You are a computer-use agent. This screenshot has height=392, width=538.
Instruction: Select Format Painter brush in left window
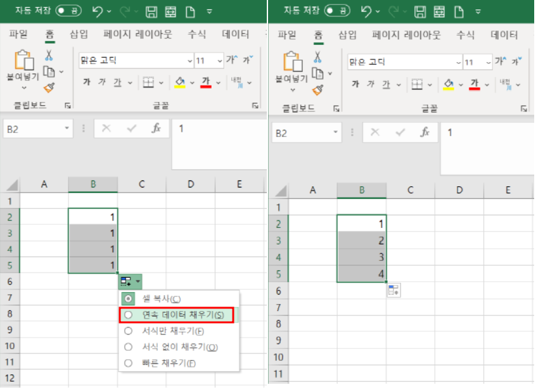pos(49,87)
